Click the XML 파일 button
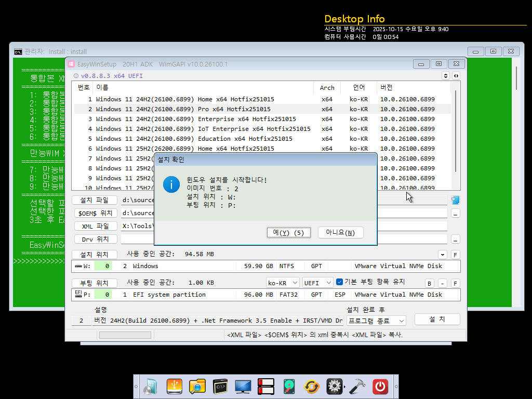The width and height of the screenshot is (532, 399). click(96, 226)
